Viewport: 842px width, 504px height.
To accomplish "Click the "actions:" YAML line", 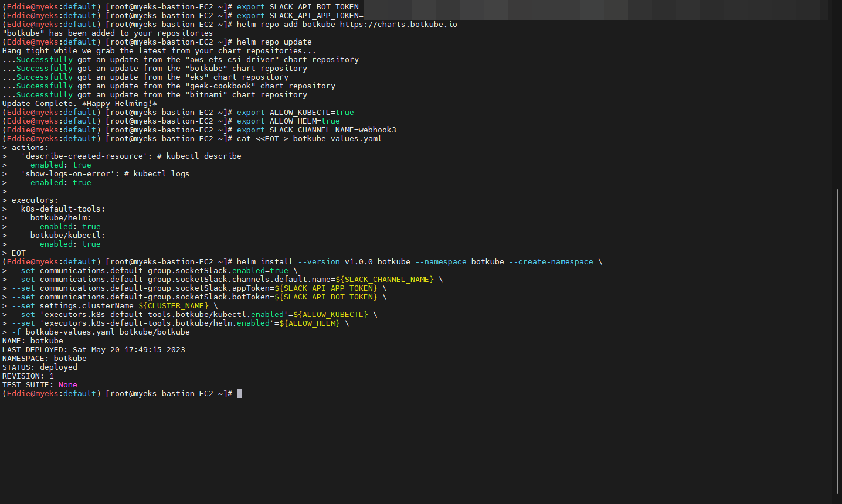I will click(30, 148).
